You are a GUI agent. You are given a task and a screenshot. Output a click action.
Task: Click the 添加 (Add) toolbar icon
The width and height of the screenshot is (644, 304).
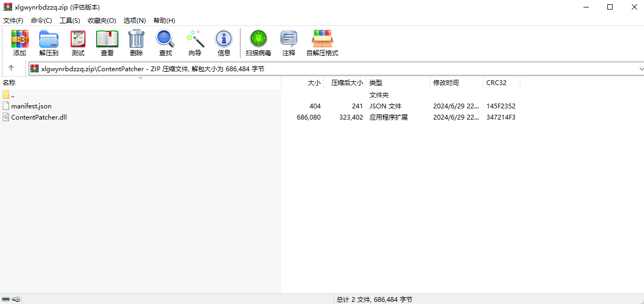click(20, 39)
